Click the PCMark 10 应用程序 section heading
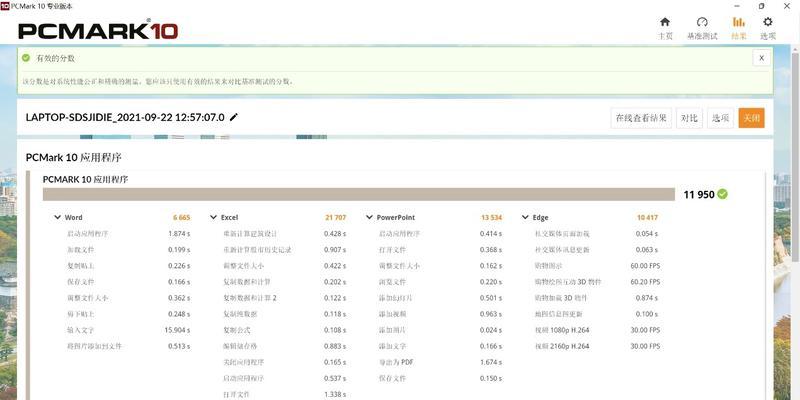Screen dimensions: 800x400 point(73,158)
